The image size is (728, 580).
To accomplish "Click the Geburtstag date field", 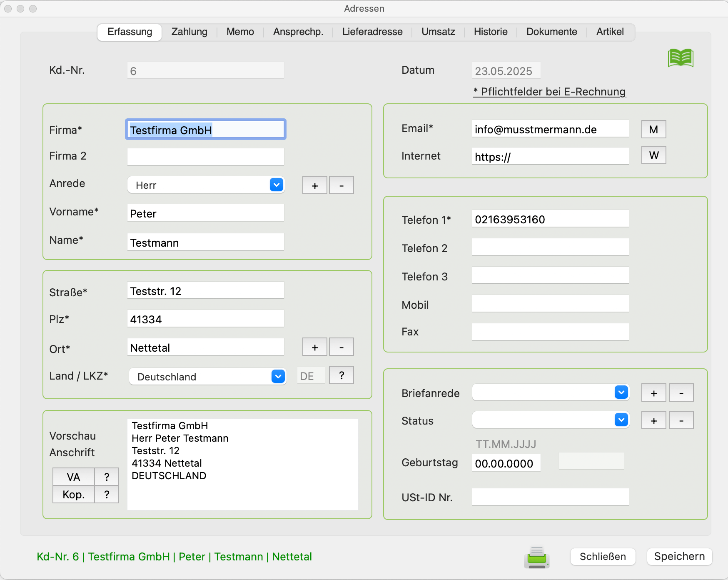I will (x=506, y=462).
